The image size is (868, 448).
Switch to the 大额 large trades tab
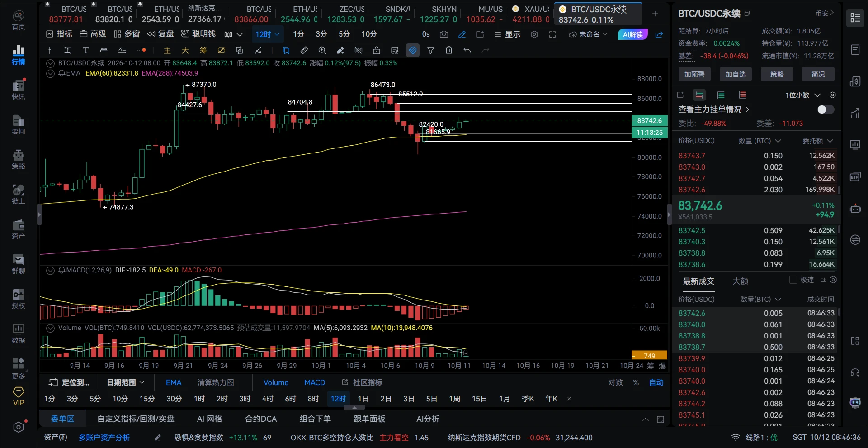740,281
